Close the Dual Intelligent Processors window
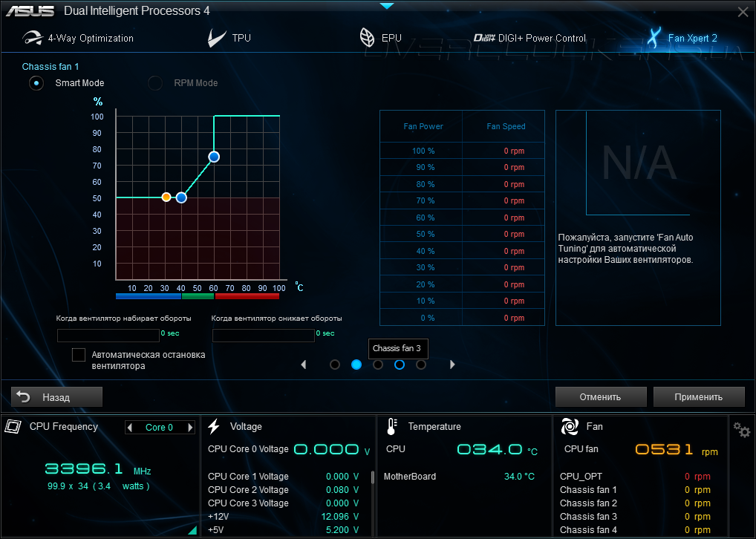The height and width of the screenshot is (539, 756). [x=743, y=12]
